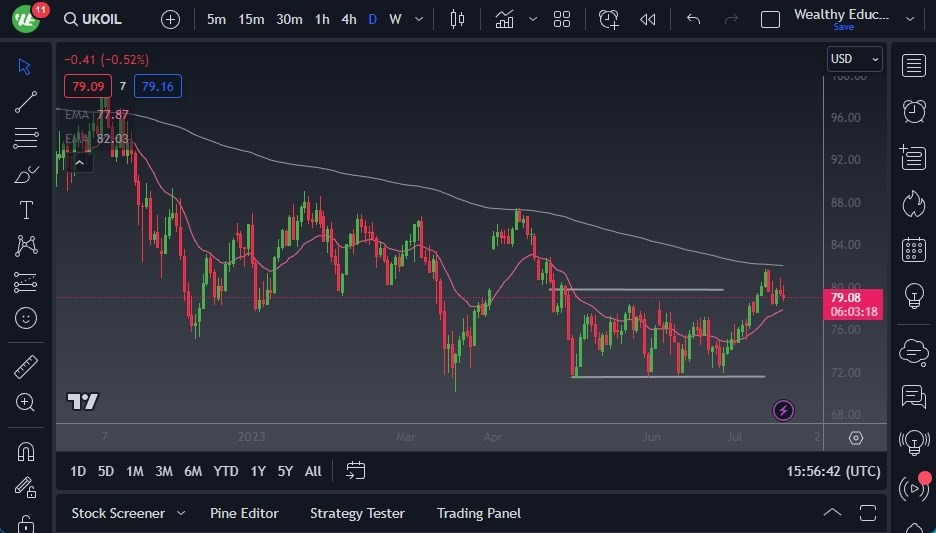Select the ruler measure tool

click(26, 367)
